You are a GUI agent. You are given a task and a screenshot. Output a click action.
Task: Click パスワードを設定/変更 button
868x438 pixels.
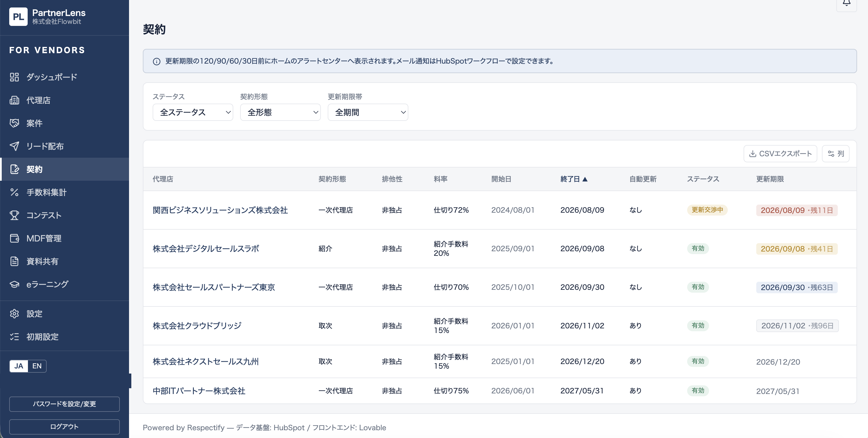(64, 404)
